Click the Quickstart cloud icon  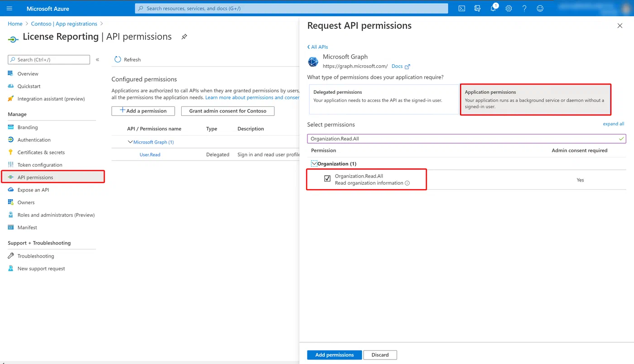[x=10, y=86]
